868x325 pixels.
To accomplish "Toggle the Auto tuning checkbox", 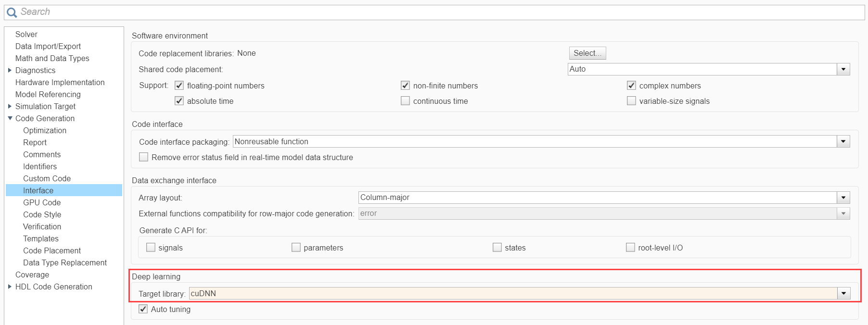I will [x=143, y=309].
